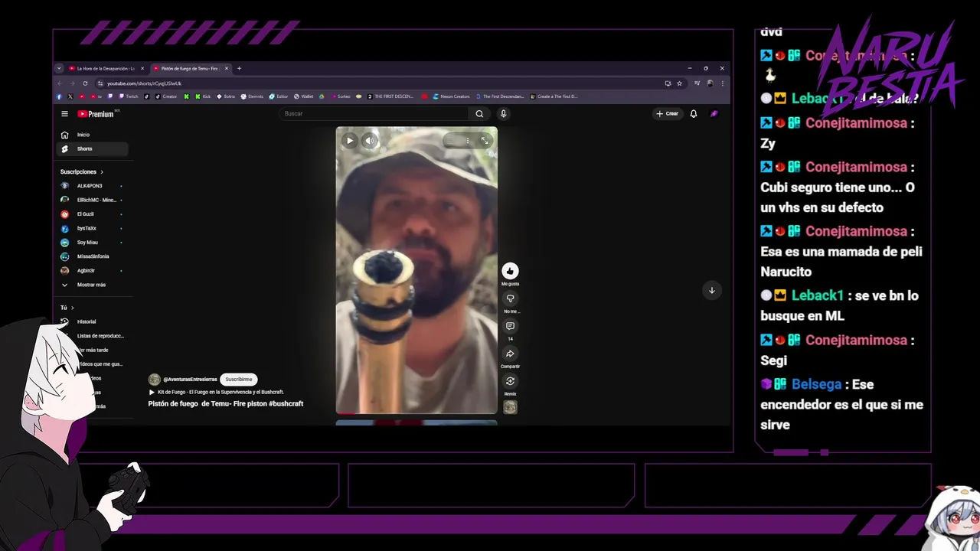This screenshot has width=980, height=551.
Task: Open the Shorts three-dot options menu
Action: coord(467,141)
